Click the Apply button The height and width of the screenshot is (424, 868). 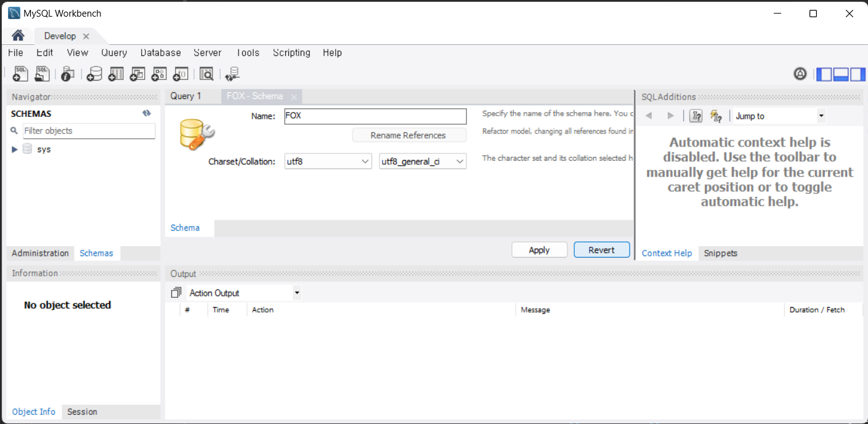[x=539, y=250]
